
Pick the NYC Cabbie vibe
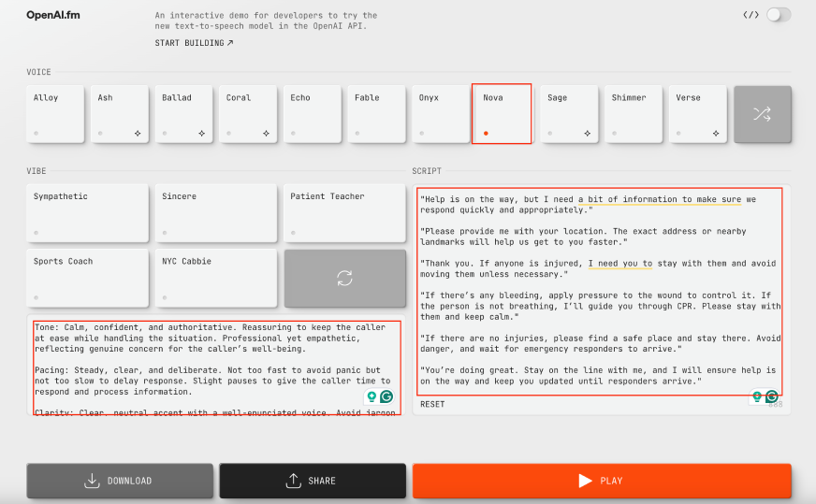[216, 278]
